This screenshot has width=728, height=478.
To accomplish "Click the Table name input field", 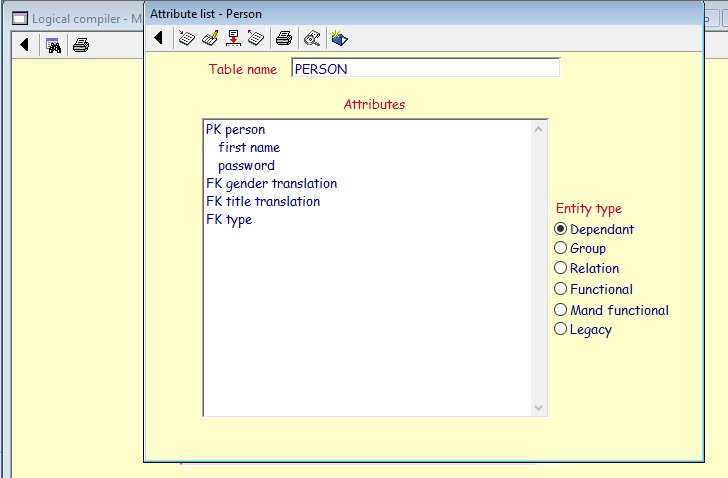I will [425, 68].
